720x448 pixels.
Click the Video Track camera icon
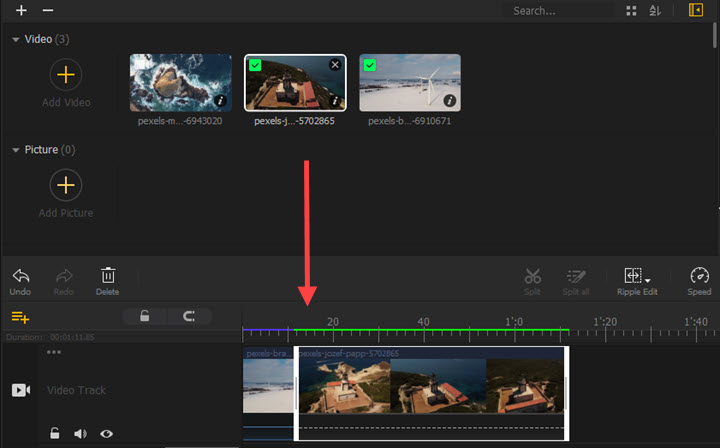[21, 390]
